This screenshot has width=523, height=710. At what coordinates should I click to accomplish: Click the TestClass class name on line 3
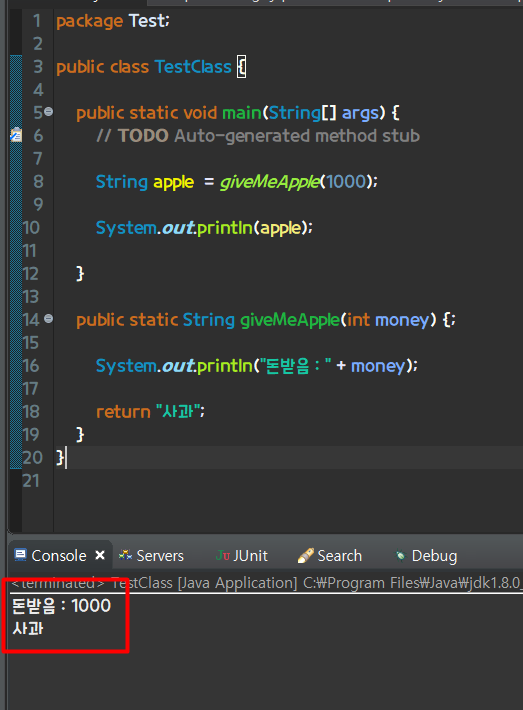point(193,67)
